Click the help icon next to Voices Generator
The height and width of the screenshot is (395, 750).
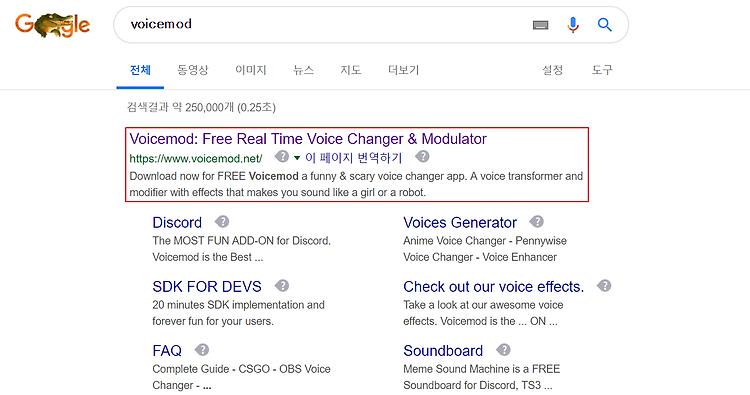pyautogui.click(x=537, y=221)
